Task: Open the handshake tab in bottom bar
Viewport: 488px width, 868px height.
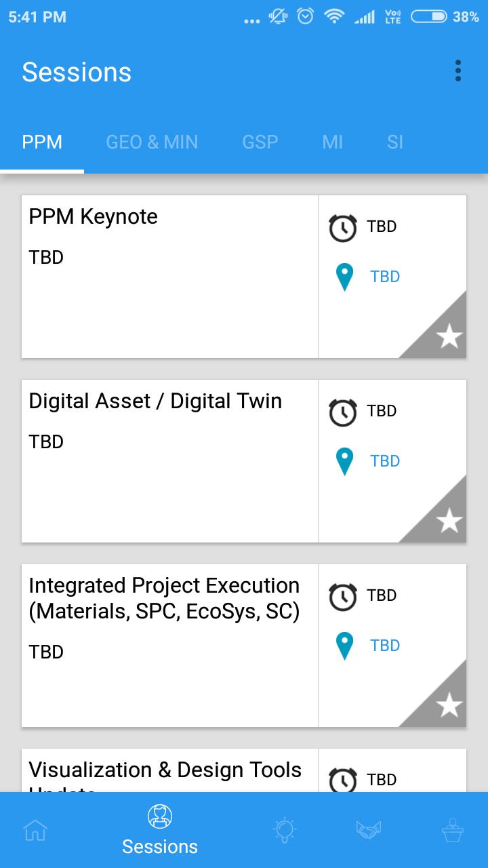Action: 368,829
